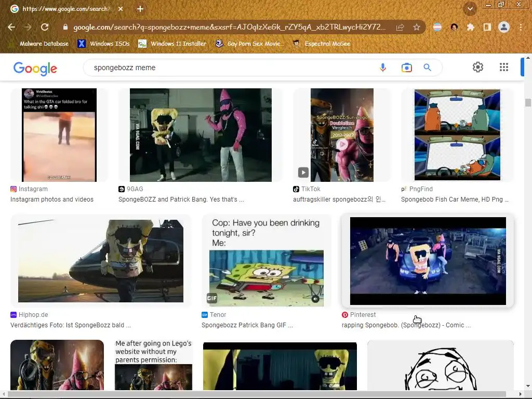Open the Chrome three-dot menu
The width and height of the screenshot is (532, 399).
pos(521,27)
